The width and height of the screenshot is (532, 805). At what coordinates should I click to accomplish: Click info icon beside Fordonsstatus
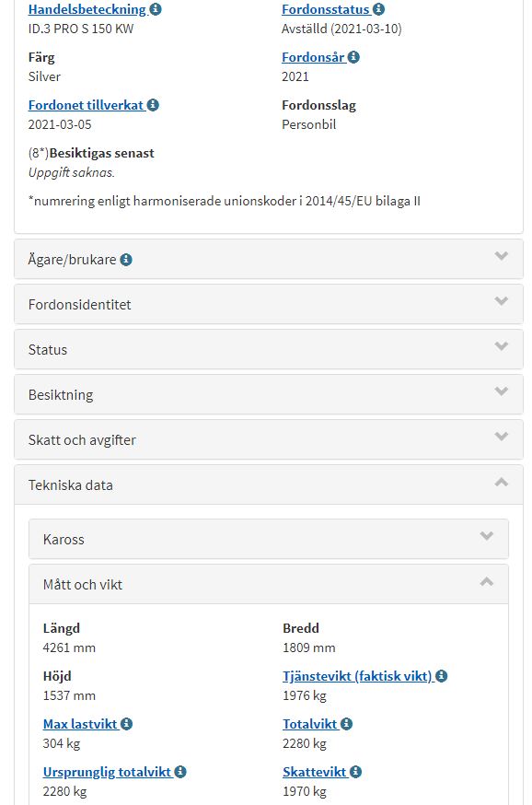(378, 9)
